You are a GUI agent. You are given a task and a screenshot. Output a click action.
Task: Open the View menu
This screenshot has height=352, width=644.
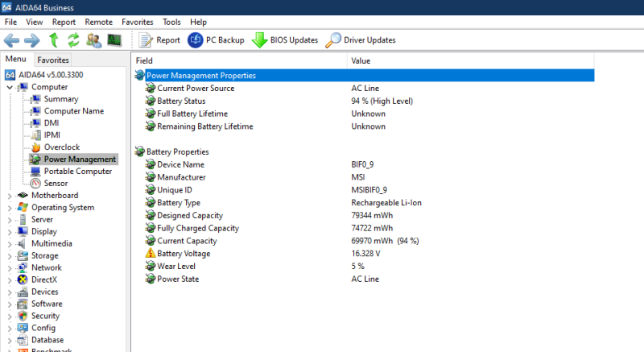pyautogui.click(x=34, y=23)
